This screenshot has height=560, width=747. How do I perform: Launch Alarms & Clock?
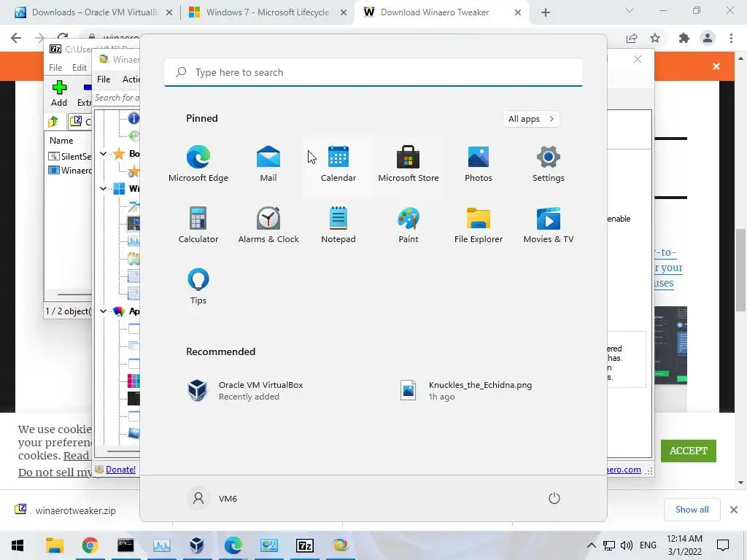[x=268, y=225]
